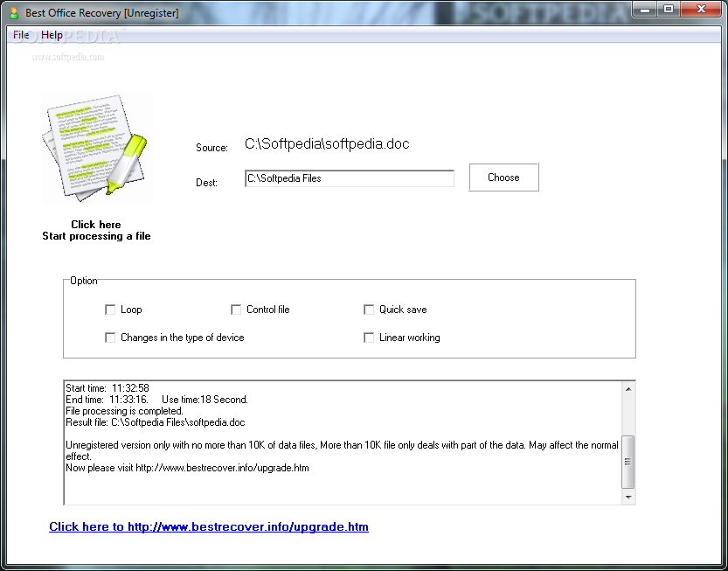Click the 'Source:' label
This screenshot has width=728, height=571.
point(211,148)
